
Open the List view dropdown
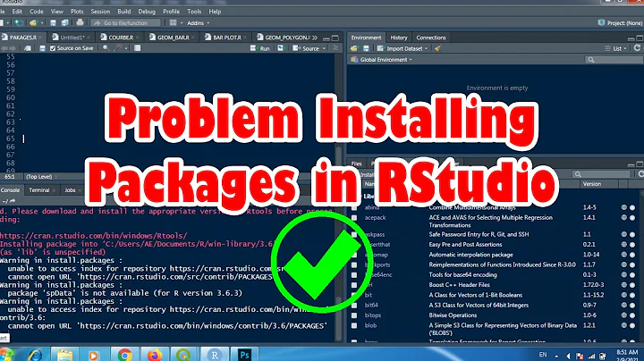coord(615,48)
